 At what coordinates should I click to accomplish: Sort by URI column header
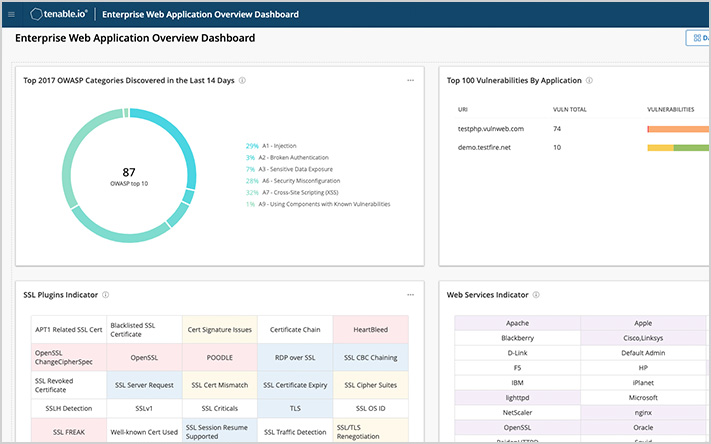(x=462, y=108)
